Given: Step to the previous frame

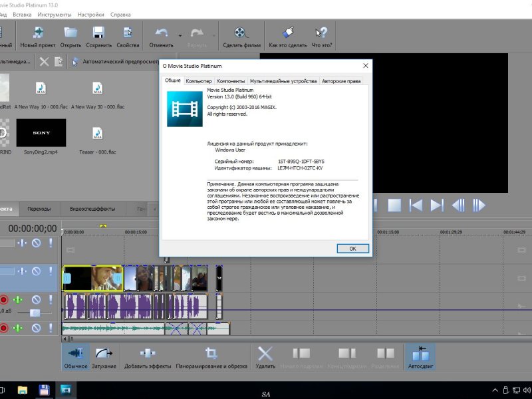Looking at the screenshot, I should click(x=458, y=205).
